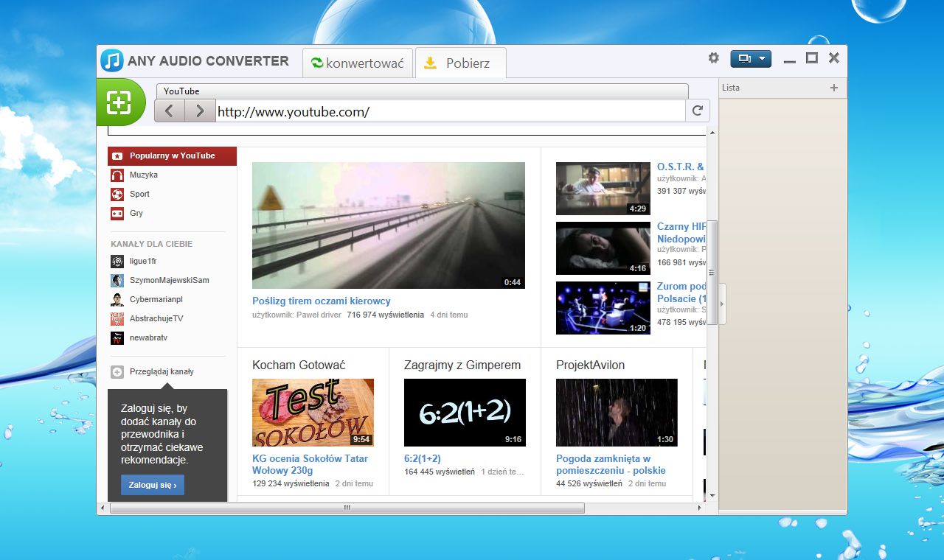This screenshot has height=560, width=944.
Task: Open the 6:2(1+2) title link
Action: (x=423, y=458)
